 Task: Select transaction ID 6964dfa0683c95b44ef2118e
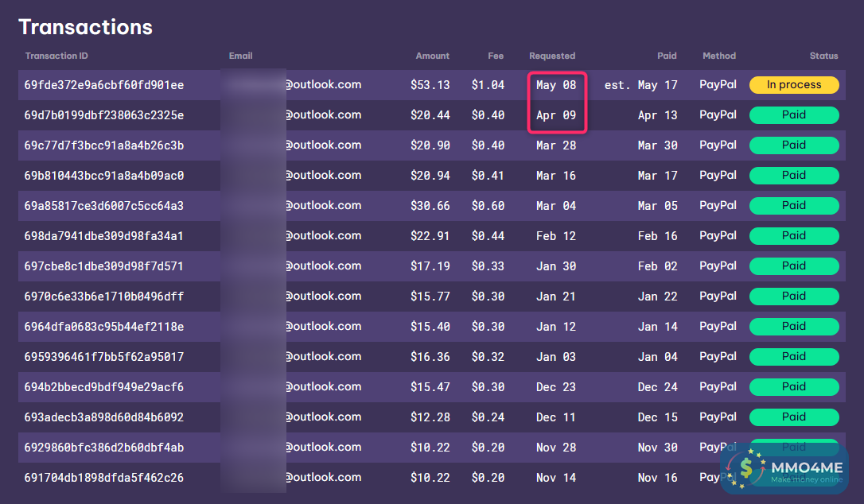point(104,327)
